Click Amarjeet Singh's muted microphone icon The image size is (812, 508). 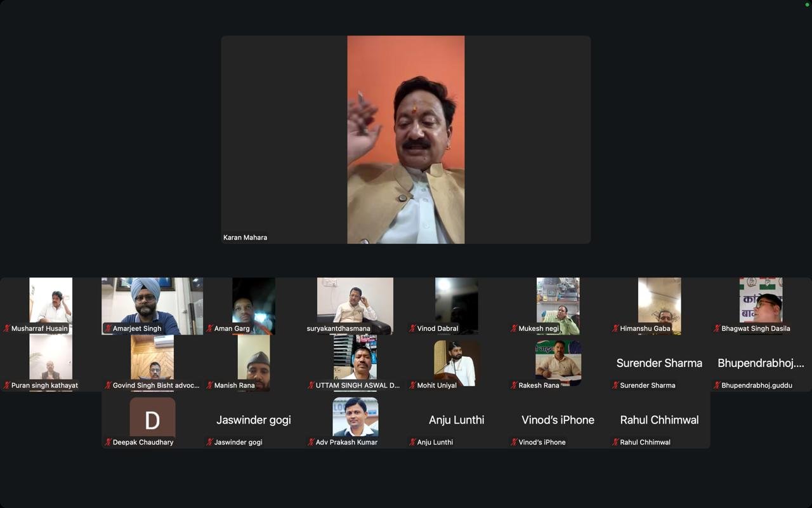[x=108, y=328]
